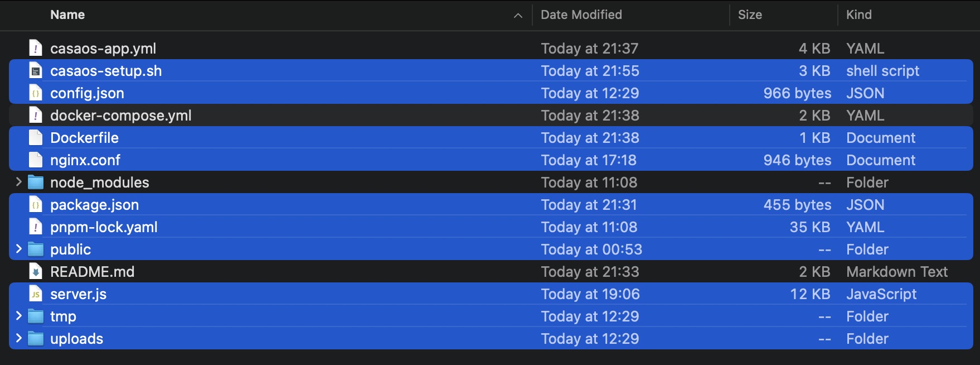Screen dimensions: 980x365
Task: Click the Dockerfile document icon
Action: point(36,138)
